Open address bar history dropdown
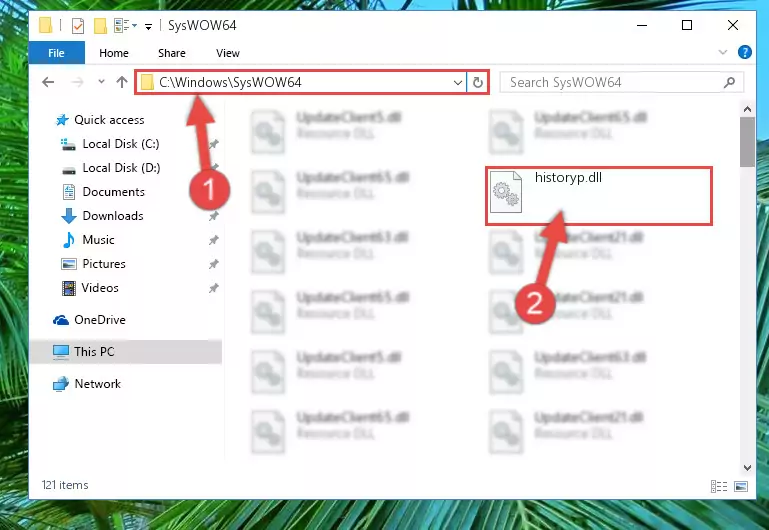 pyautogui.click(x=458, y=82)
